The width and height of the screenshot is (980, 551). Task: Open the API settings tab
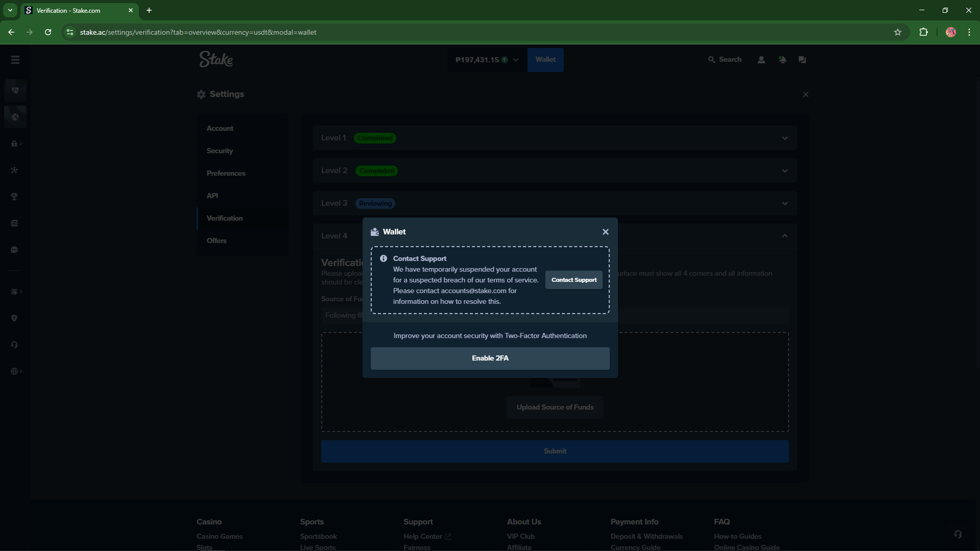(243, 196)
